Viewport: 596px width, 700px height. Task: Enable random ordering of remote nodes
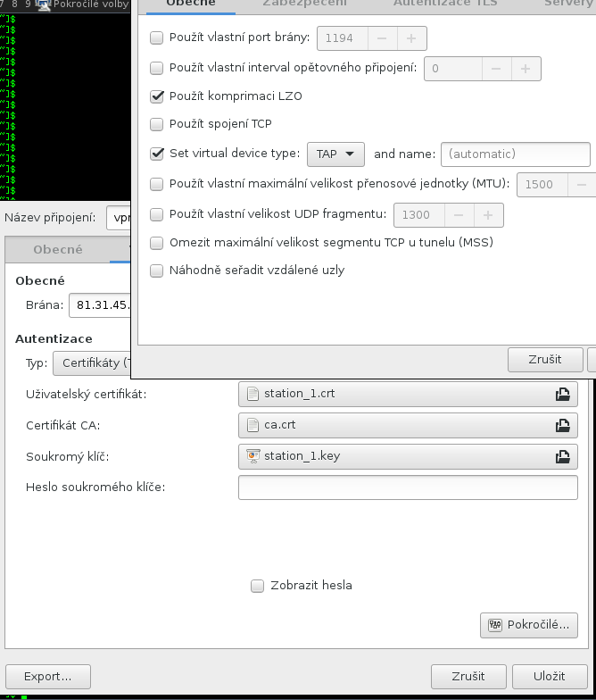[x=157, y=271]
